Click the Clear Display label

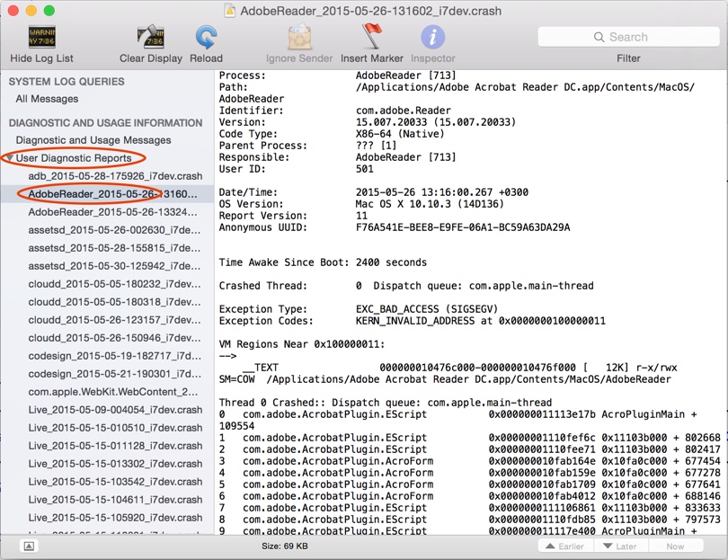pos(150,58)
